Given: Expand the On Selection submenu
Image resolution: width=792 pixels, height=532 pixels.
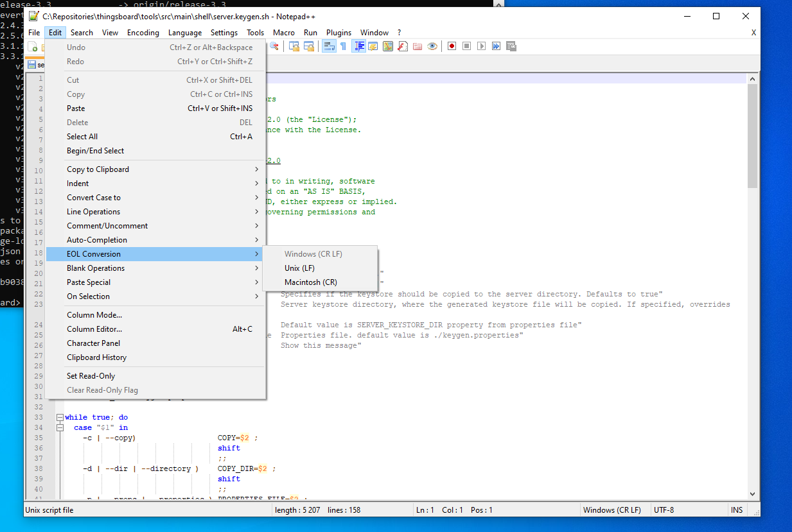Looking at the screenshot, I should point(155,296).
